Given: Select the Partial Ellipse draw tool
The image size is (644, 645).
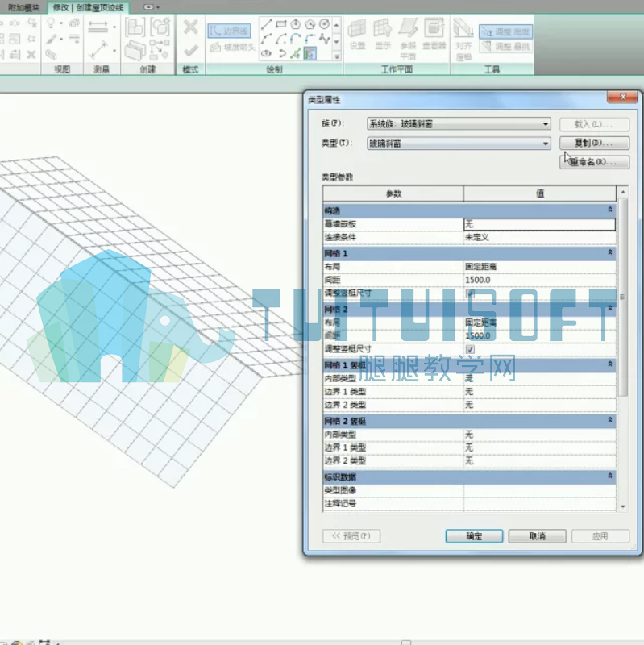Looking at the screenshot, I should click(x=280, y=53).
